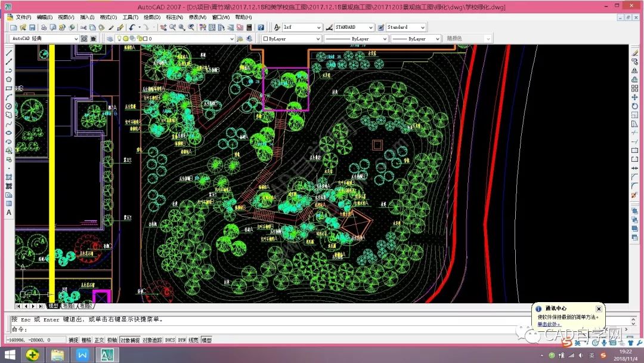Open a file with Open icon
The height and width of the screenshot is (363, 644).
23,27
